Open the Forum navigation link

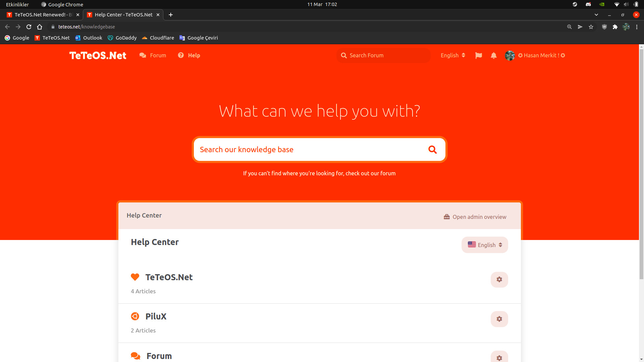153,55
